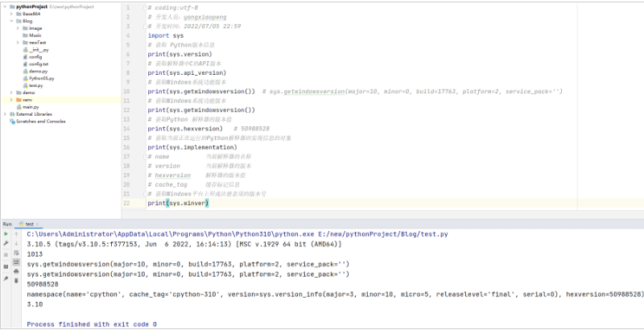Click gutter line number 4
Image resolution: width=644 pixels, height=330 pixels.
coord(128,35)
